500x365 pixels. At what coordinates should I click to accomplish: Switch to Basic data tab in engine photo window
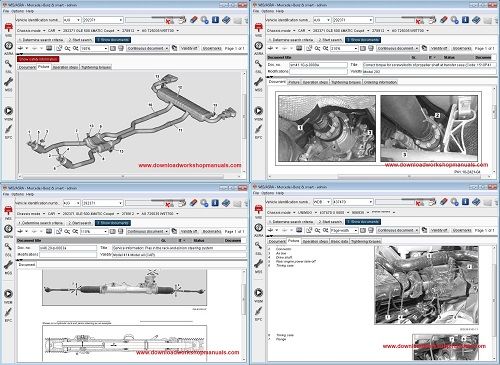pos(339,241)
